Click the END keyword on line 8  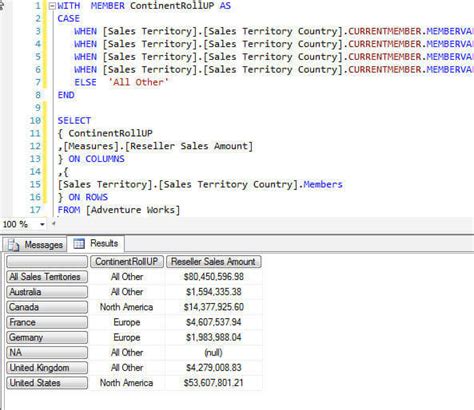66,95
